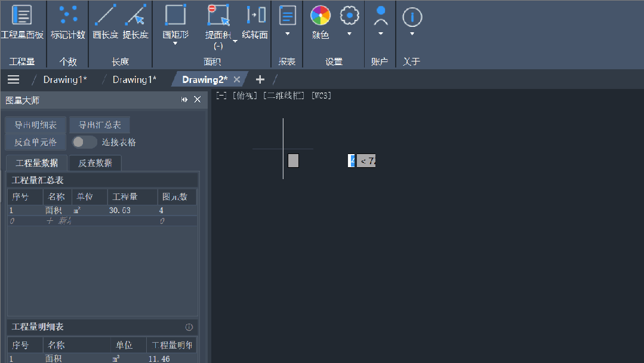The width and height of the screenshot is (644, 363).
Task: Select the 面积 row in 工程量汇总表
Action: point(102,210)
